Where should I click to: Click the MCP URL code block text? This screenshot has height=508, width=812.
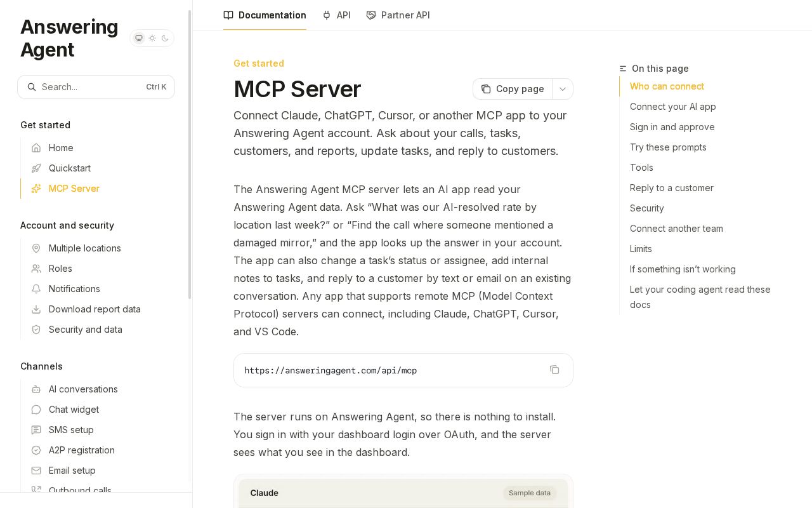pos(331,371)
